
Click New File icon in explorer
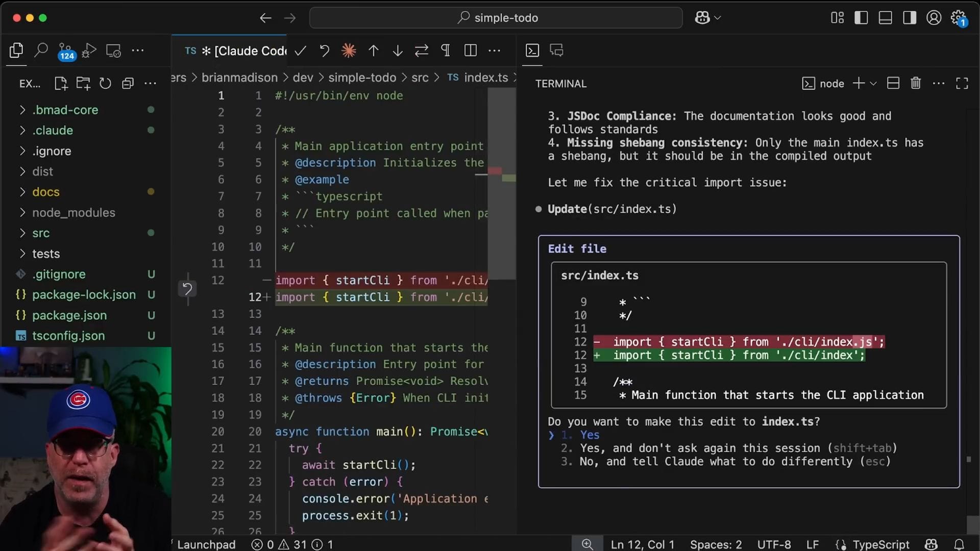click(x=61, y=84)
